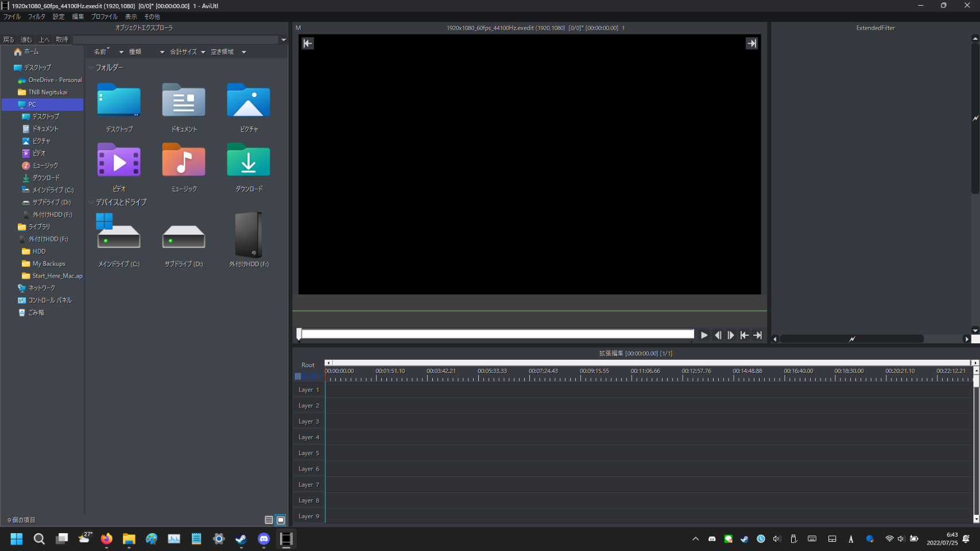Open the address bar dropdown arrow
The height and width of the screenshot is (551, 980).
(284, 40)
